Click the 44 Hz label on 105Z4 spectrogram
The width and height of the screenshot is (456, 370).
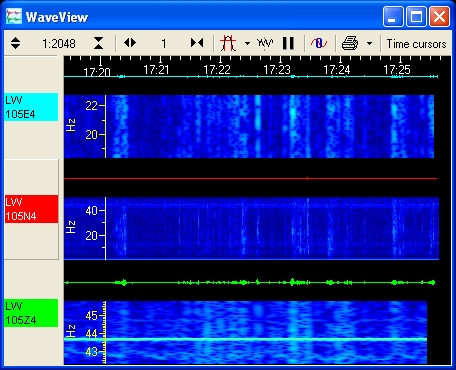coord(91,333)
